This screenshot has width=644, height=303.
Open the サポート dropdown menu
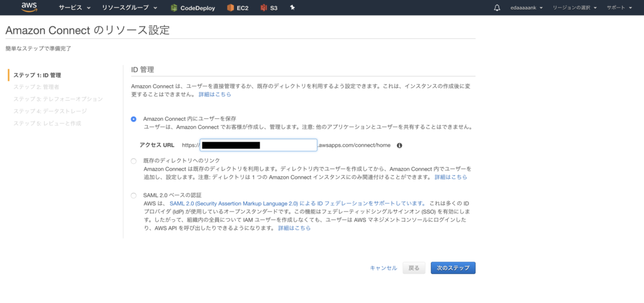(x=619, y=8)
